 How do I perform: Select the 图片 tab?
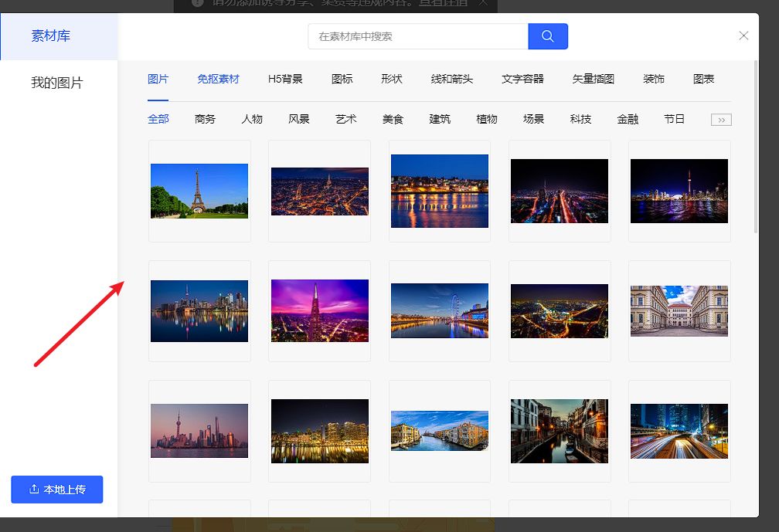(x=158, y=79)
